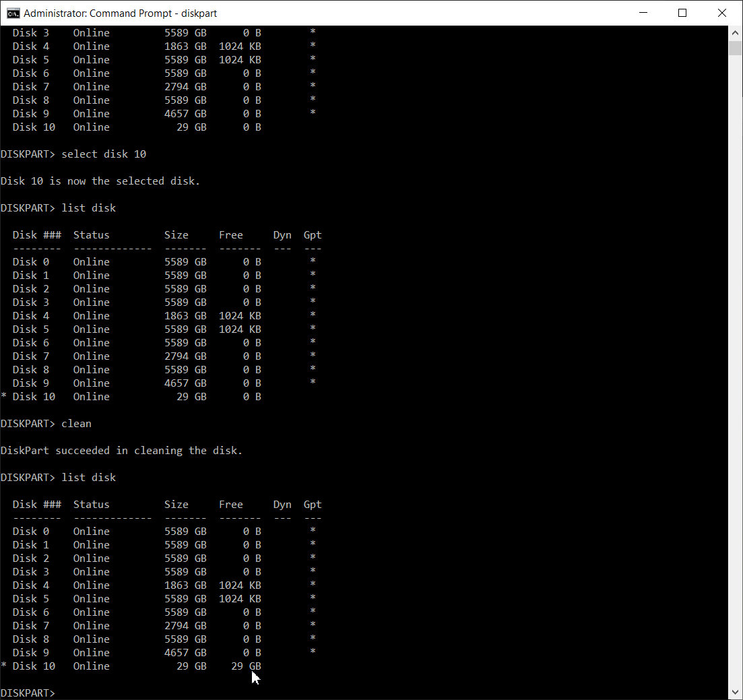Click the last 'list disk' command text
Viewport: 743px width, 700px height.
pos(89,478)
